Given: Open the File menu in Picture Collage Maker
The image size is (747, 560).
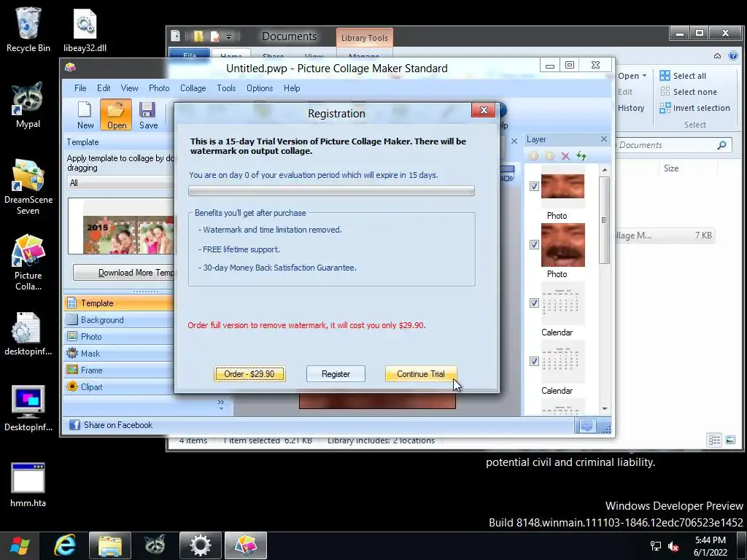Looking at the screenshot, I should [80, 88].
